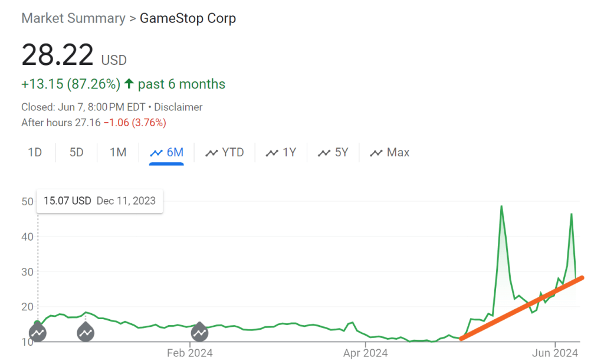
Task: View the 1Y price chart
Action: click(x=281, y=153)
